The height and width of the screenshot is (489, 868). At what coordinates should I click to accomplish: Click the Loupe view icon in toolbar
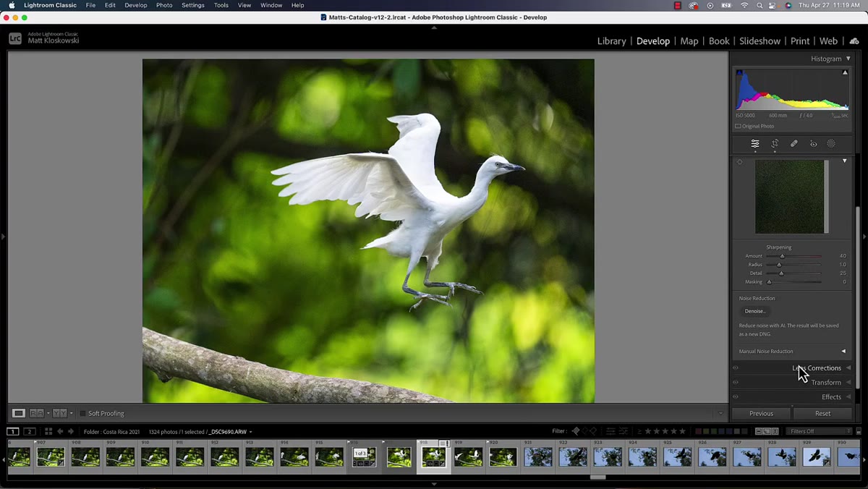(x=19, y=413)
